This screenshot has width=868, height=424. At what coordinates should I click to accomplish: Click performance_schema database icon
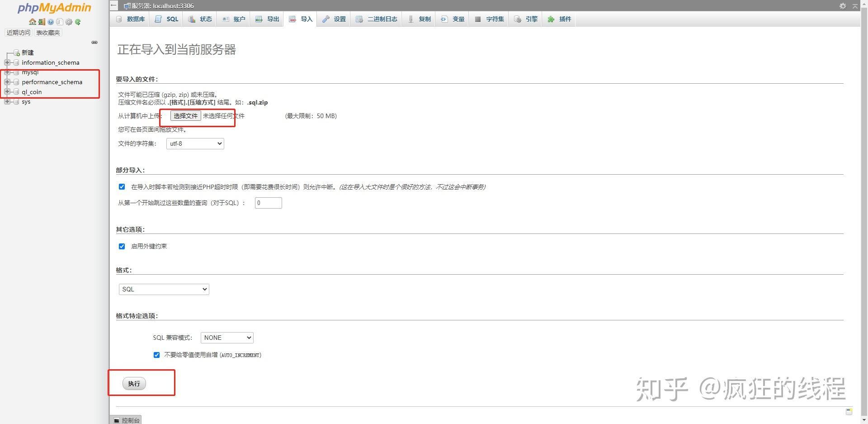(x=17, y=82)
